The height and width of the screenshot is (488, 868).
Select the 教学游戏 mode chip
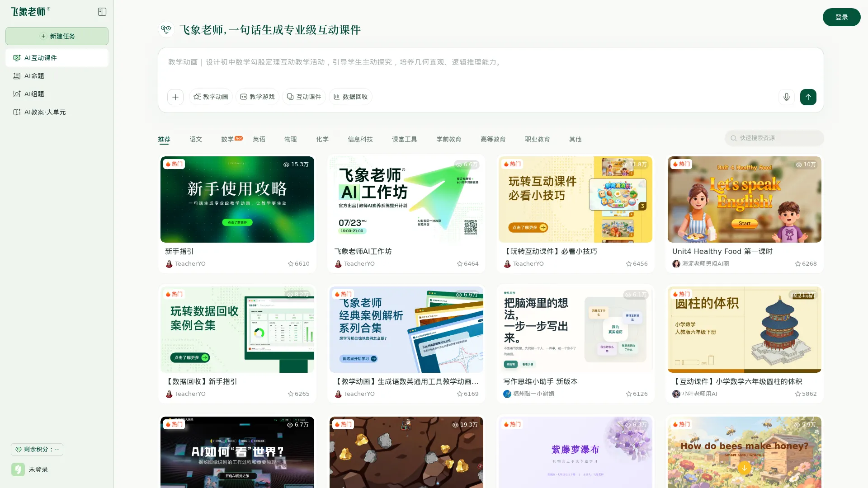[257, 97]
